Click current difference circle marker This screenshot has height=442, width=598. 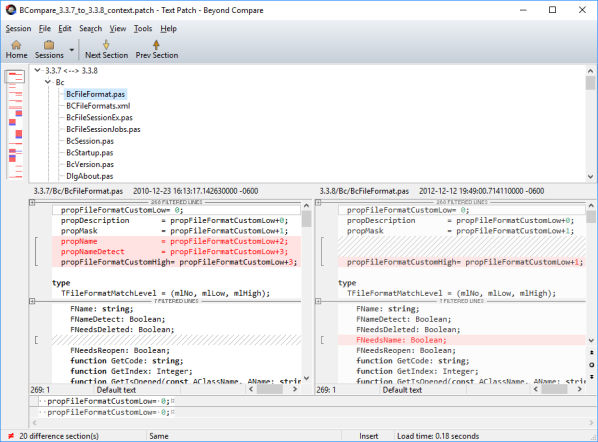[x=592, y=365]
